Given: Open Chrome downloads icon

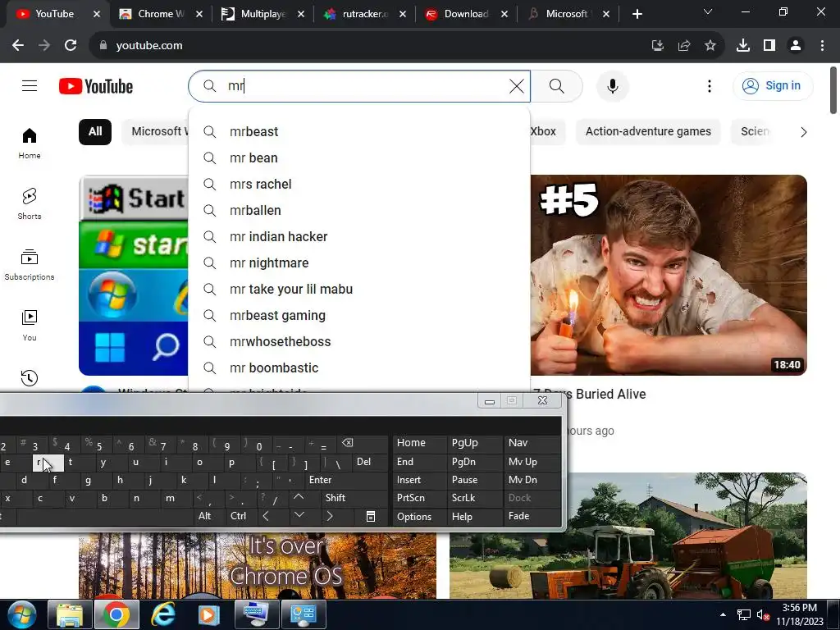Looking at the screenshot, I should click(x=743, y=46).
